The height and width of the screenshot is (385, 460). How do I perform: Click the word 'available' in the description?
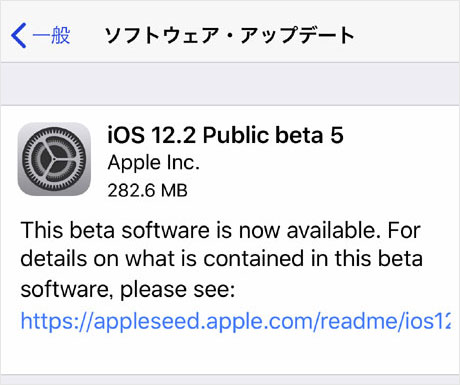tap(333, 230)
